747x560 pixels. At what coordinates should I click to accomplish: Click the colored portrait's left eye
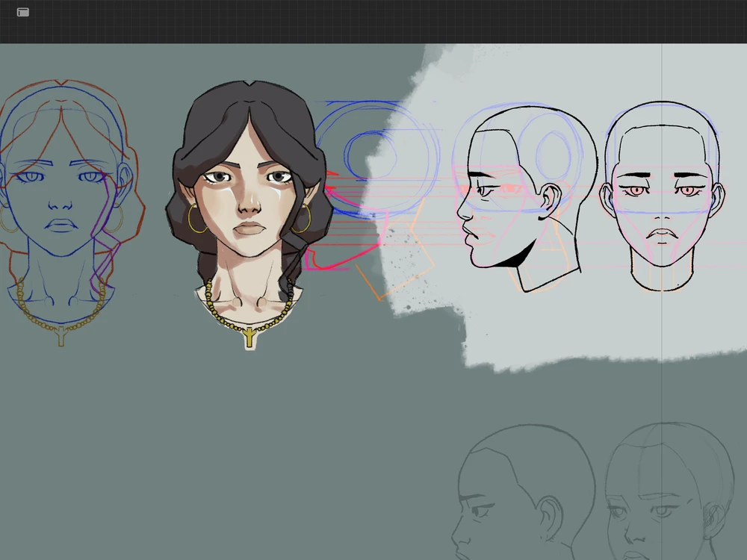[218, 178]
